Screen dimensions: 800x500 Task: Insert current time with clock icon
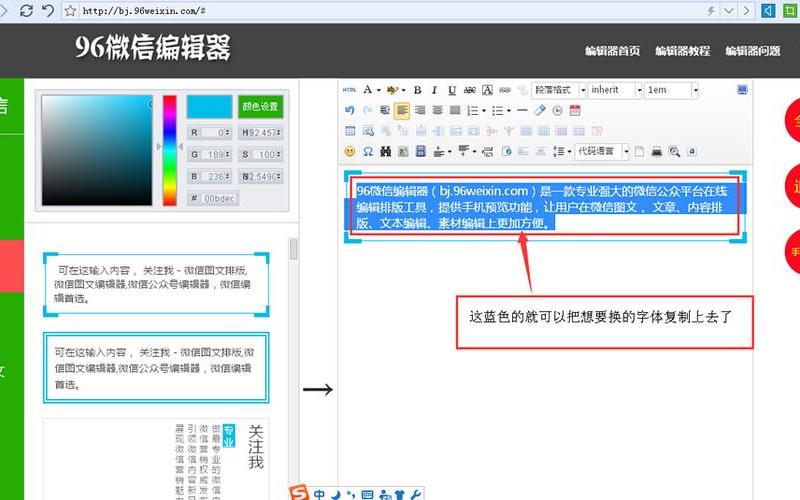(x=558, y=110)
